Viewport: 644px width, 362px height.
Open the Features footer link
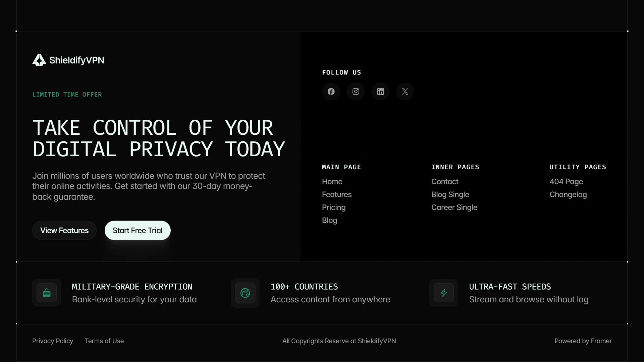[x=337, y=195]
